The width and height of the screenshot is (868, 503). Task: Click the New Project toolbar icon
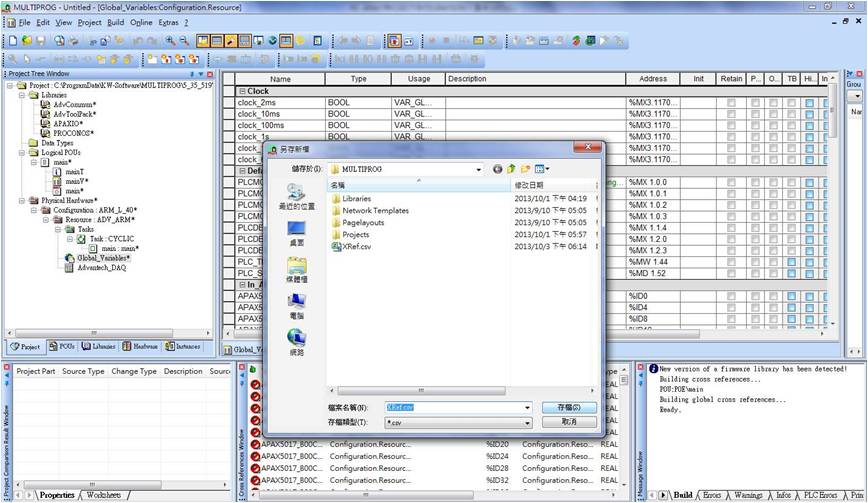click(x=13, y=41)
